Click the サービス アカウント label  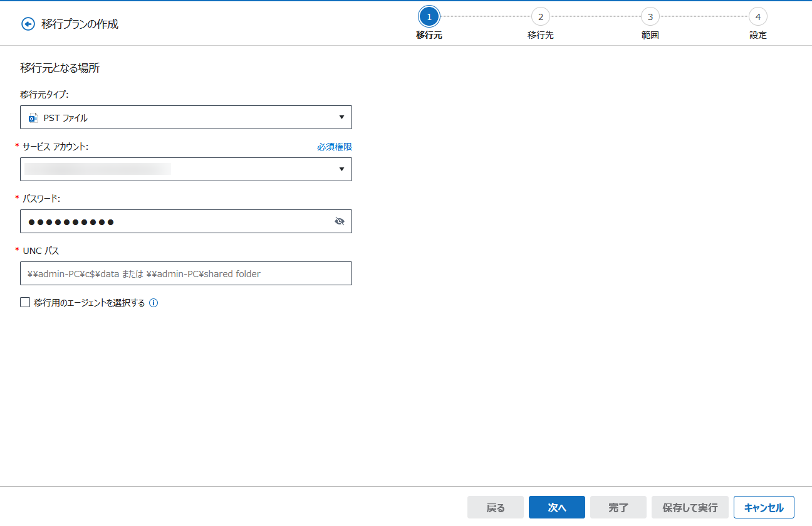click(x=56, y=147)
